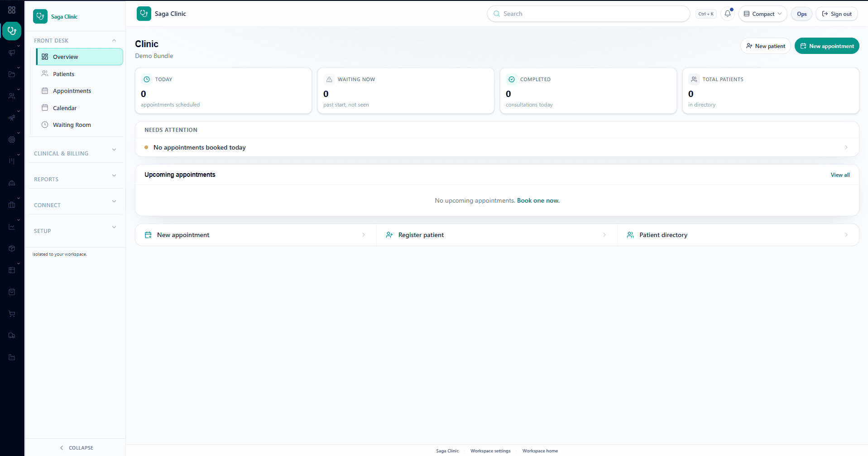Image resolution: width=868 pixels, height=456 pixels.
Task: Click the Ctrl + K shortcut badge
Action: [706, 14]
